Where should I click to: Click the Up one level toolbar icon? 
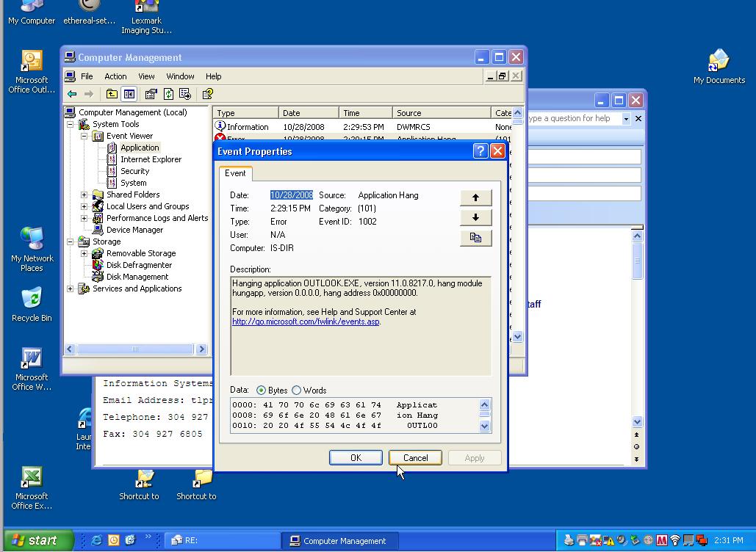coord(112,94)
